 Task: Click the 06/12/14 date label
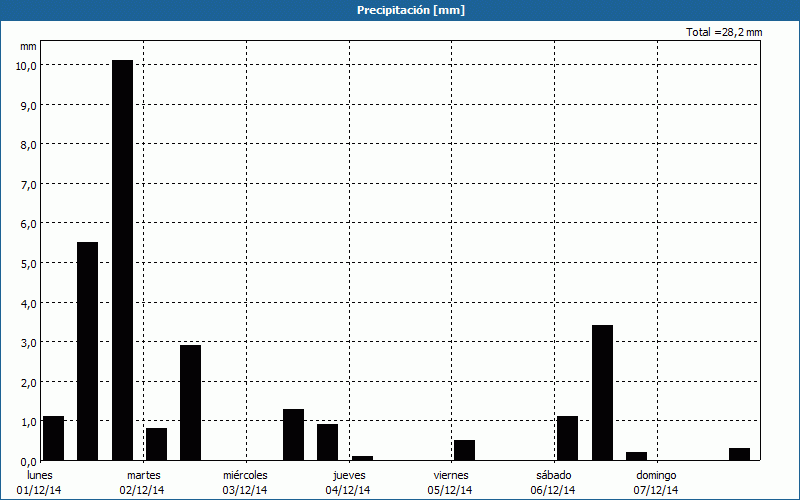[553, 490]
